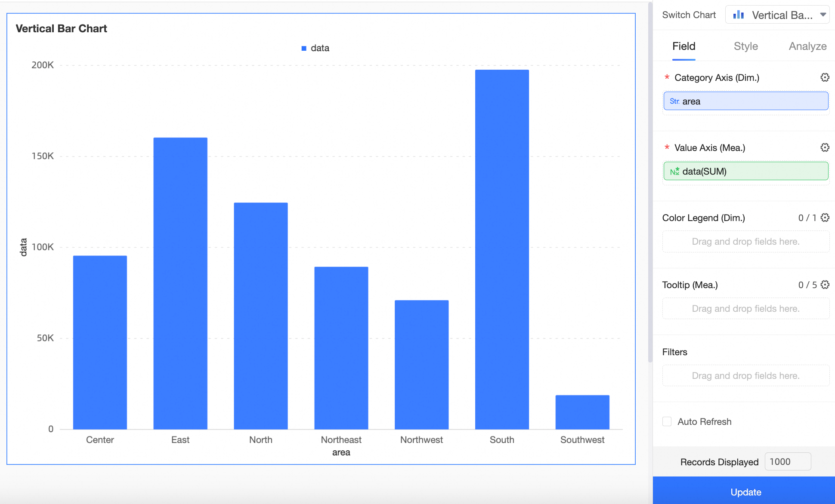This screenshot has width=835, height=504.
Task: Select the area dimension field pill
Action: coord(745,101)
